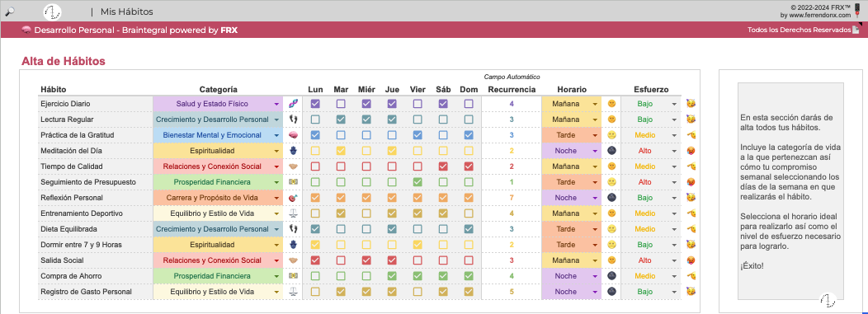Viewport: 868px width, 314px height.
Task: Open Esfuerzo dropdown for Compra de Ahorro
Action: point(674,276)
